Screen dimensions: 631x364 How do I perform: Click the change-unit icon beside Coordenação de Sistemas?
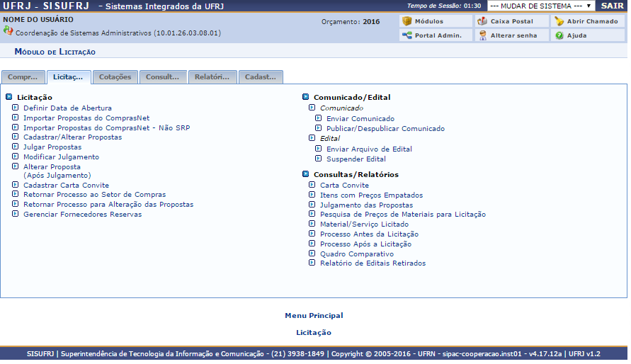(8, 30)
